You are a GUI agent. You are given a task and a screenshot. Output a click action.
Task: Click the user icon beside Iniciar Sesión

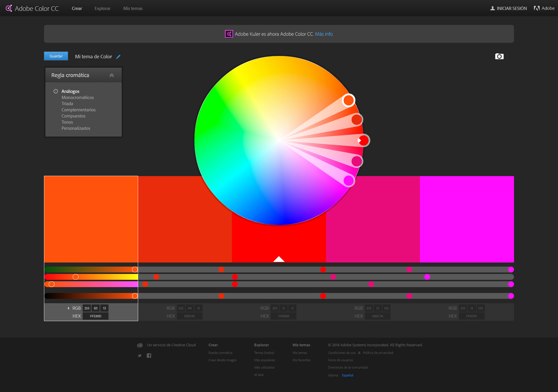pyautogui.click(x=492, y=8)
